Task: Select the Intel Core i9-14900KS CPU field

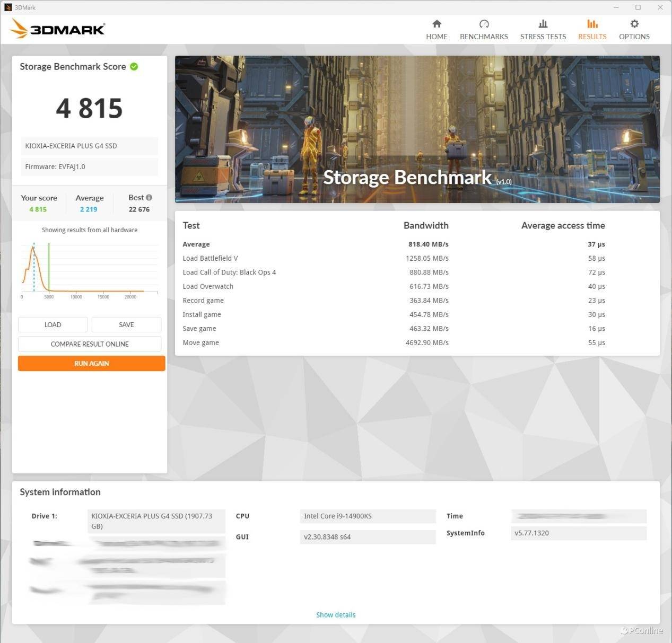Action: click(367, 516)
